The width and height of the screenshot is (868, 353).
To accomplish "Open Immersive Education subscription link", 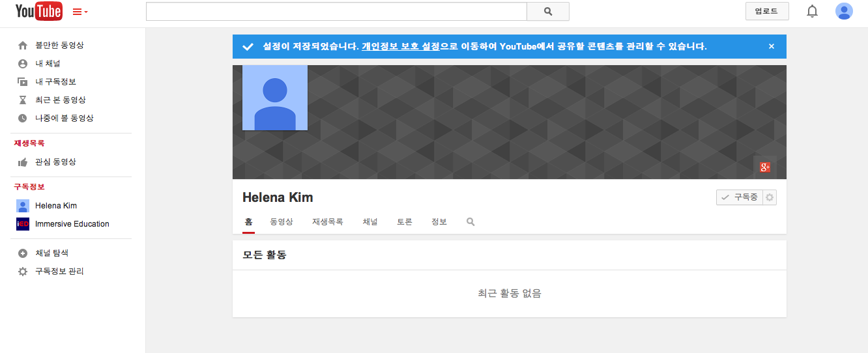I will (72, 224).
